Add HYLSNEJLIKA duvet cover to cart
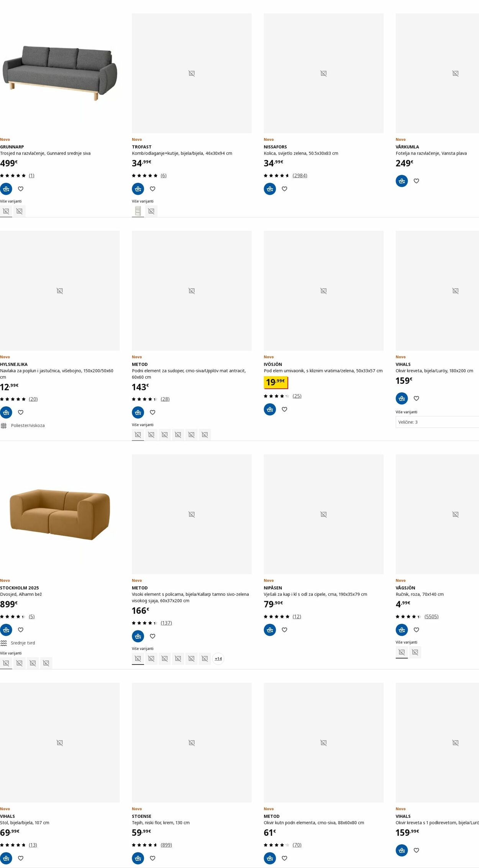 pyautogui.click(x=6, y=412)
